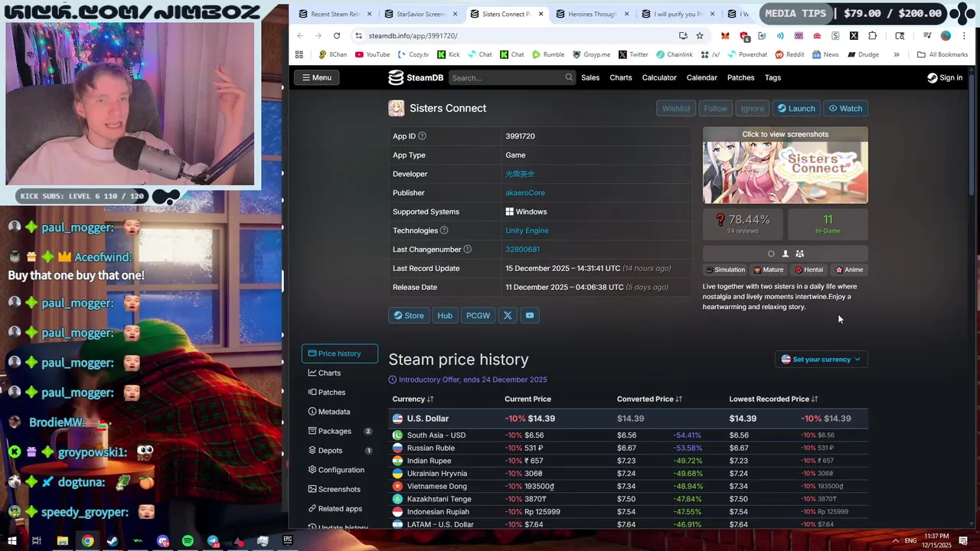Click the single-player category icon
Screen dimensions: 980x551
point(785,253)
